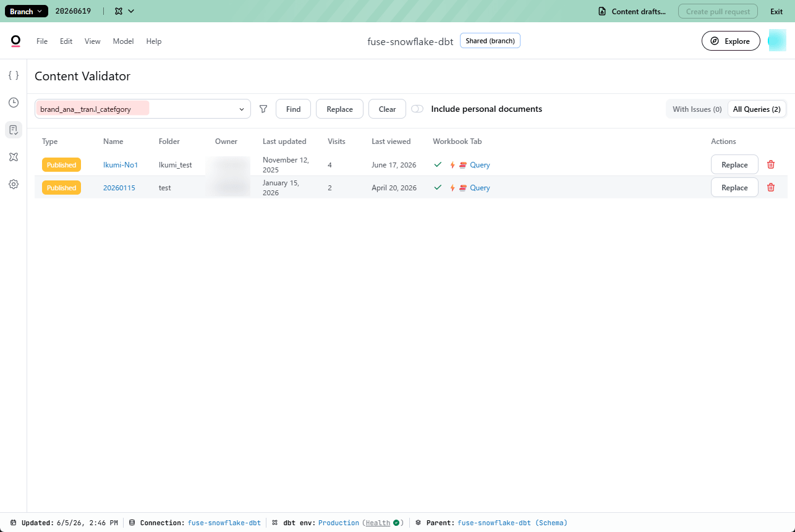
Task: Click the Ikumi_test folder cell
Action: tap(176, 165)
